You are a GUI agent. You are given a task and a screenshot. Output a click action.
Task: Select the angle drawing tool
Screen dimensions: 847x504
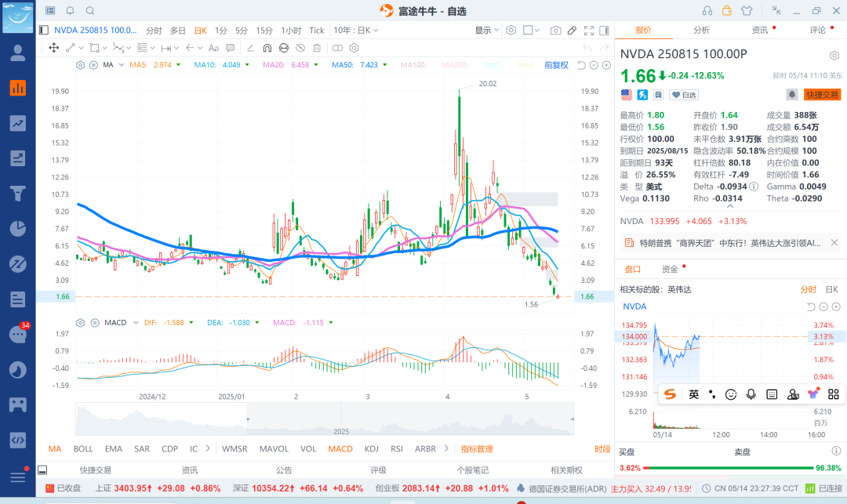tap(251, 48)
